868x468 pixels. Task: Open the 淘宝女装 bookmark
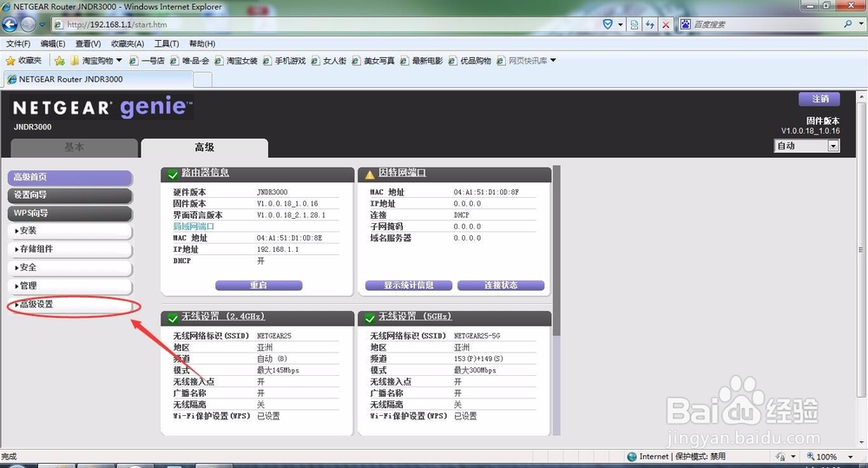(236, 61)
